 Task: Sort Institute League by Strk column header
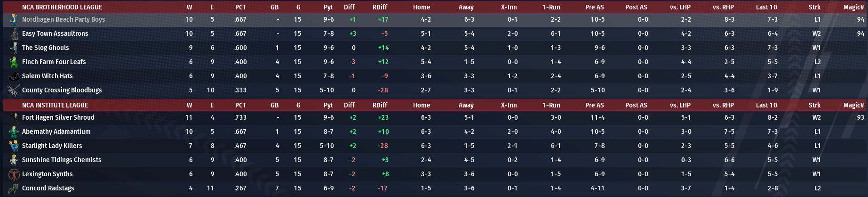pos(814,105)
